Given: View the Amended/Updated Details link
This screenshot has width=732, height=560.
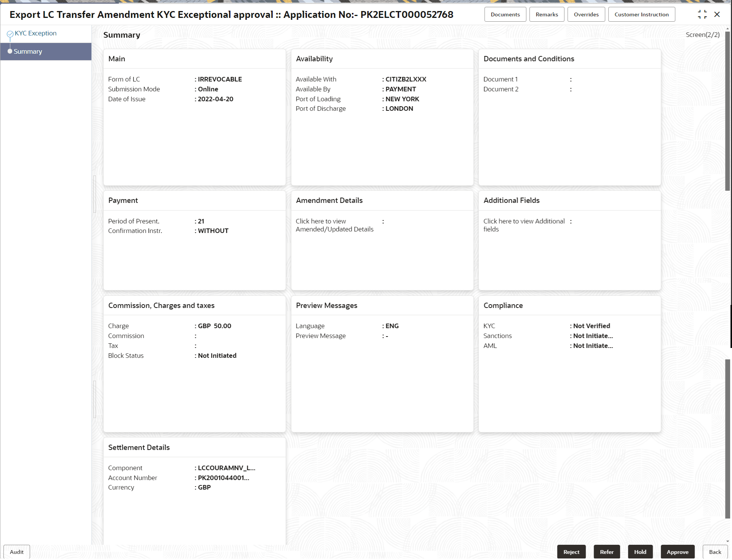Looking at the screenshot, I should tap(334, 225).
